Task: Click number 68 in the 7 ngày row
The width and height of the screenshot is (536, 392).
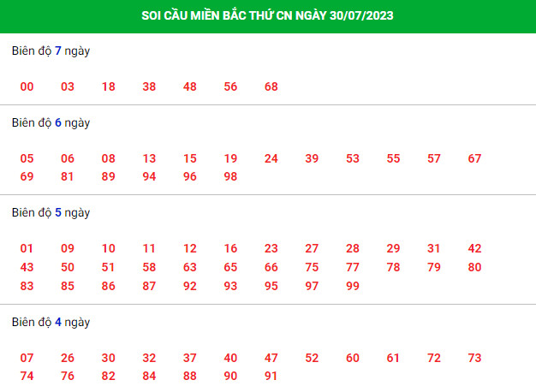Action: (271, 86)
